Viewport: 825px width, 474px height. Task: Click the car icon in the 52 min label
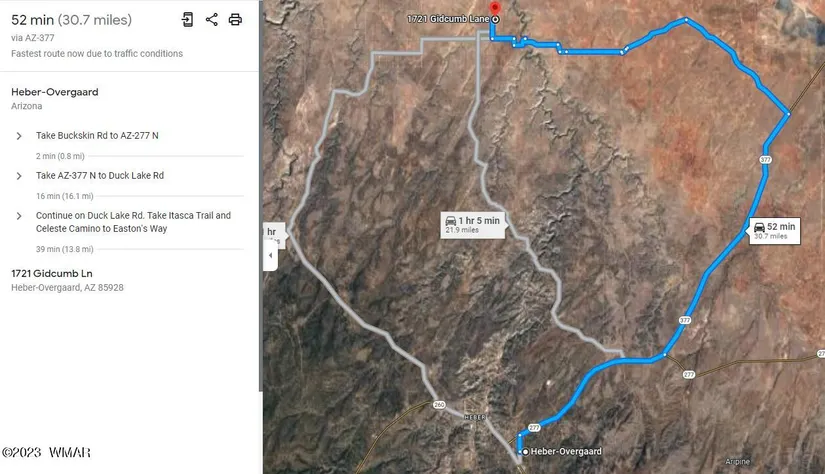coord(759,227)
